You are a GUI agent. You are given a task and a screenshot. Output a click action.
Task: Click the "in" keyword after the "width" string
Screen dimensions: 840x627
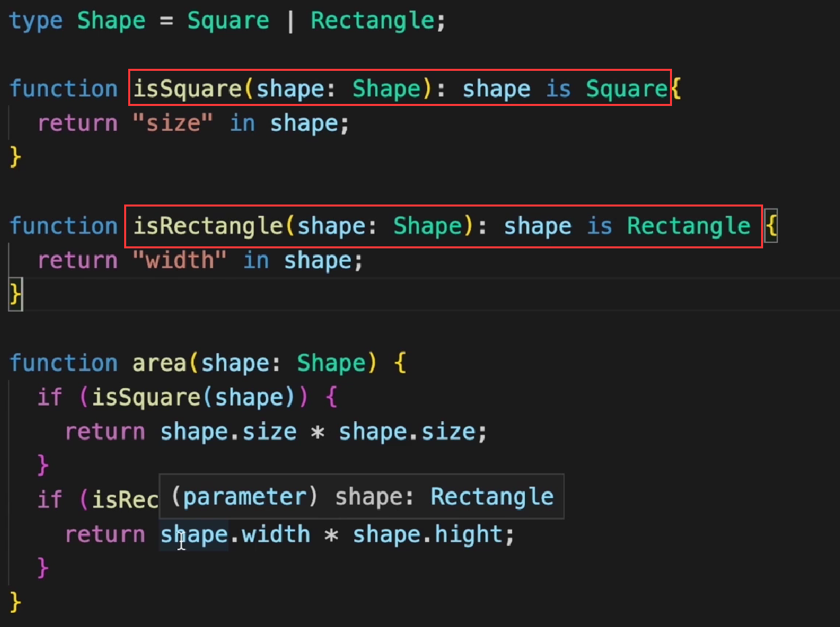click(x=256, y=261)
